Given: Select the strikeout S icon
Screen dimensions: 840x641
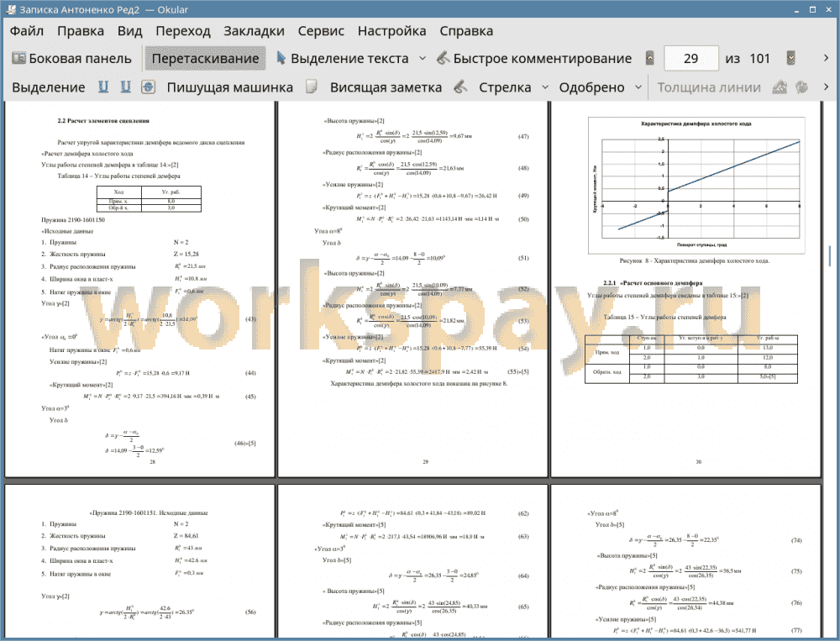Looking at the screenshot, I should click(x=149, y=87).
